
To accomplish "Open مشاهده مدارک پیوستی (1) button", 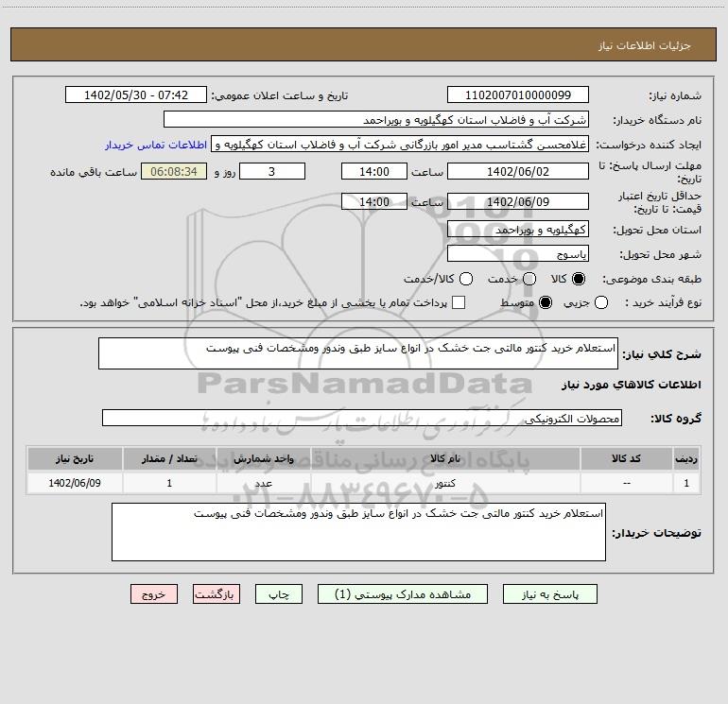I will 403,594.
